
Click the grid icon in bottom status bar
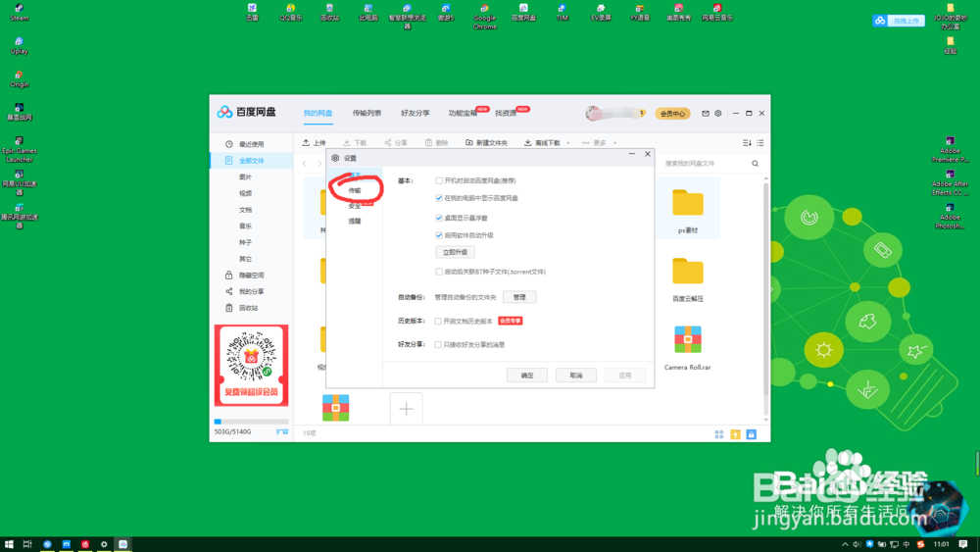click(x=719, y=433)
